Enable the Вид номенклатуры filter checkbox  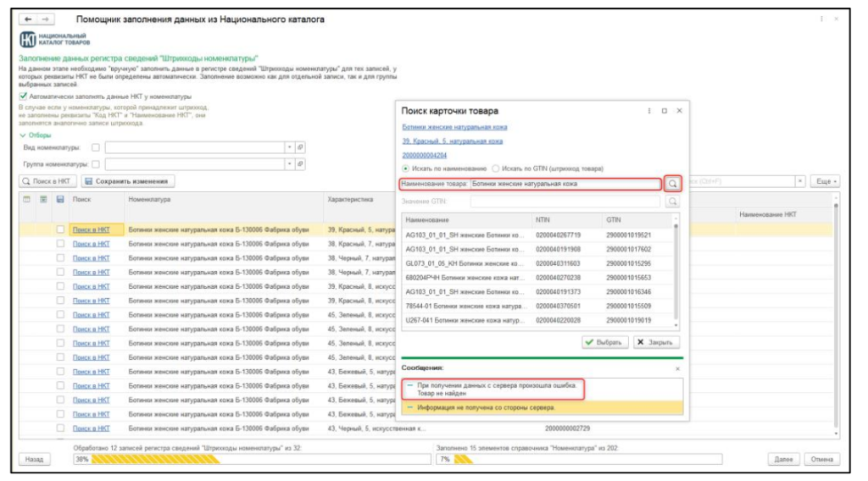pyautogui.click(x=95, y=147)
